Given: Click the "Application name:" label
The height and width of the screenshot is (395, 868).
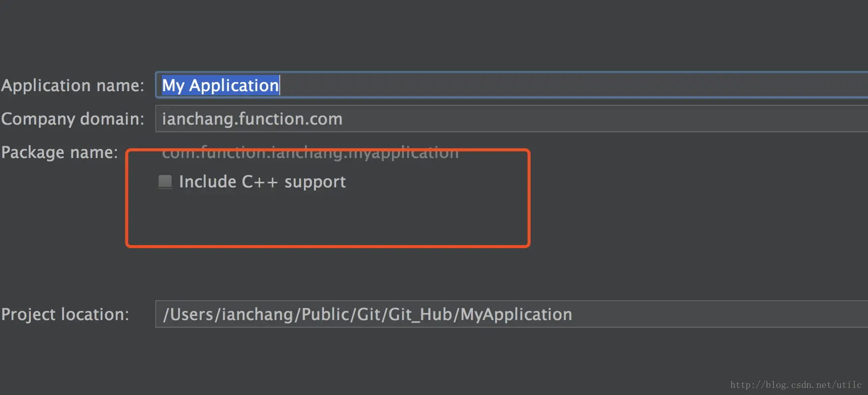Looking at the screenshot, I should point(73,86).
